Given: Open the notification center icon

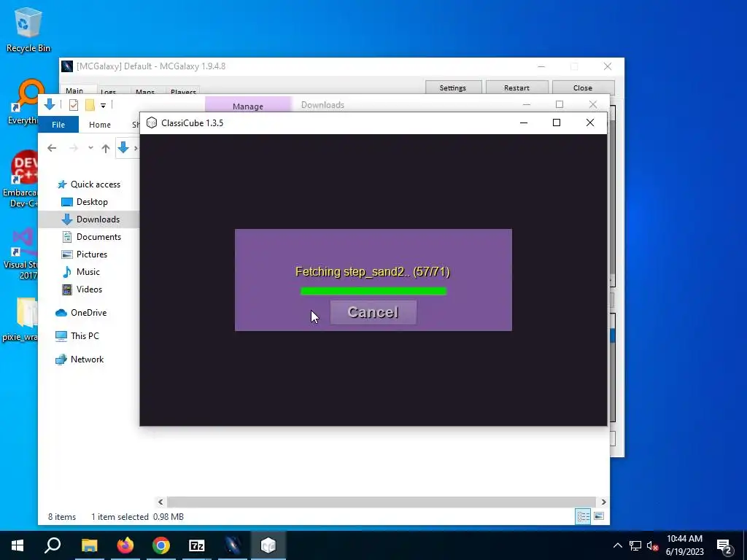Looking at the screenshot, I should coord(724,545).
